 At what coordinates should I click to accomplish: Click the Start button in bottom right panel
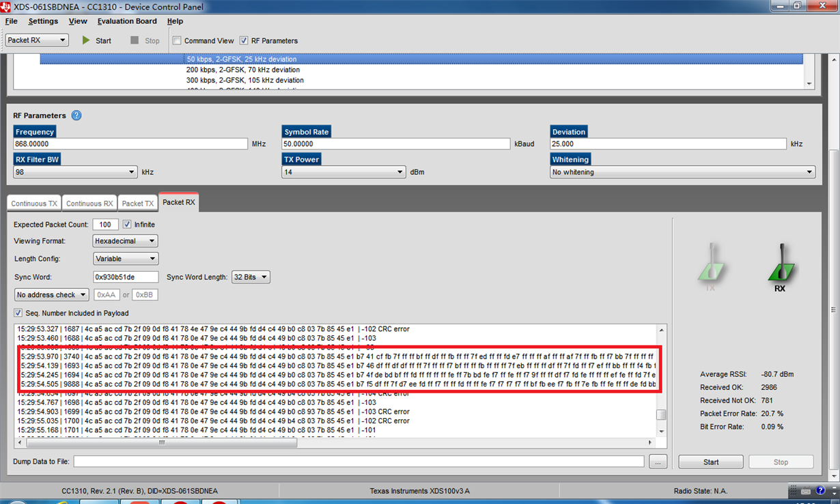(711, 462)
